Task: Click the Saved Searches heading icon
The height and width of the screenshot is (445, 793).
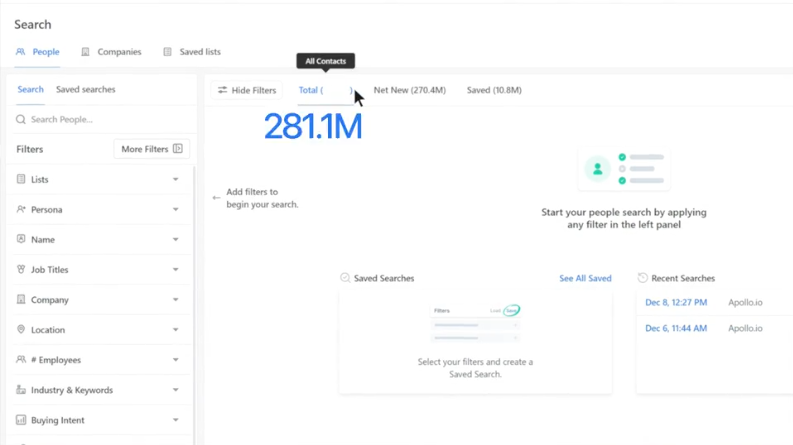Action: [345, 278]
